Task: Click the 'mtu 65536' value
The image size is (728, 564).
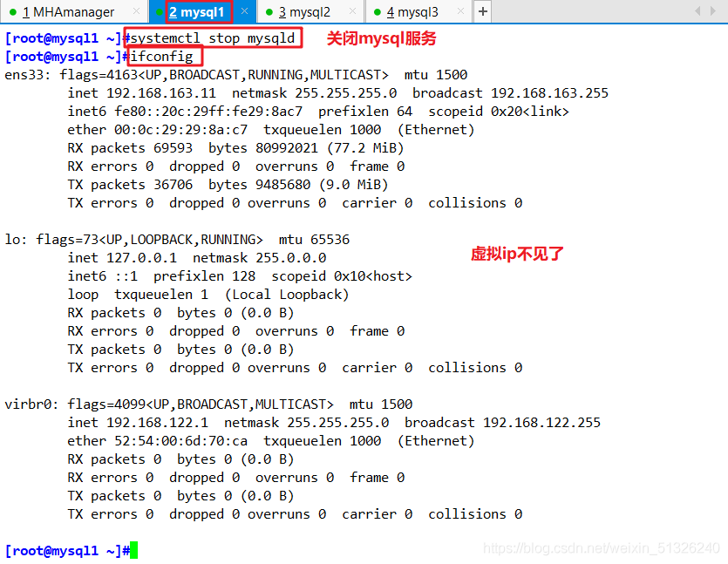Action: tap(315, 240)
